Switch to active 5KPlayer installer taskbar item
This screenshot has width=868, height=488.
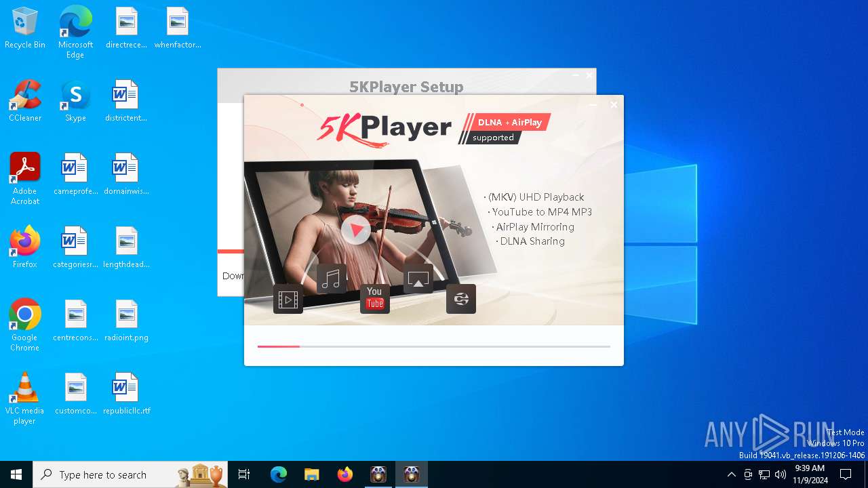[x=412, y=474]
